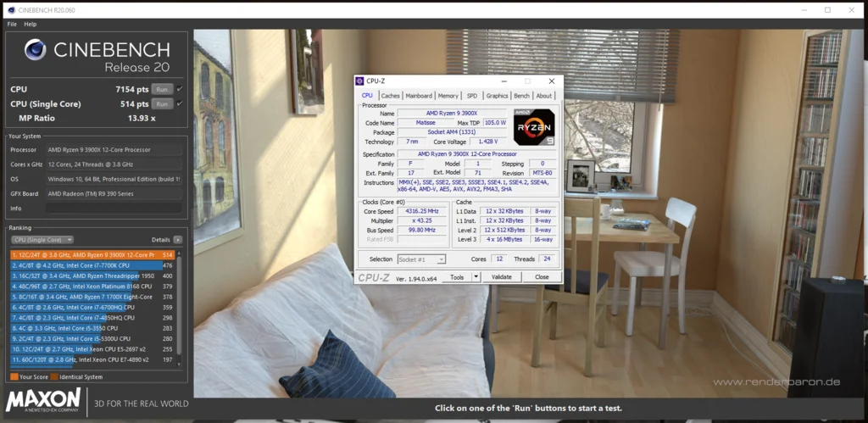Click the Info input field in Your System
This screenshot has height=423, width=868.
click(x=114, y=209)
